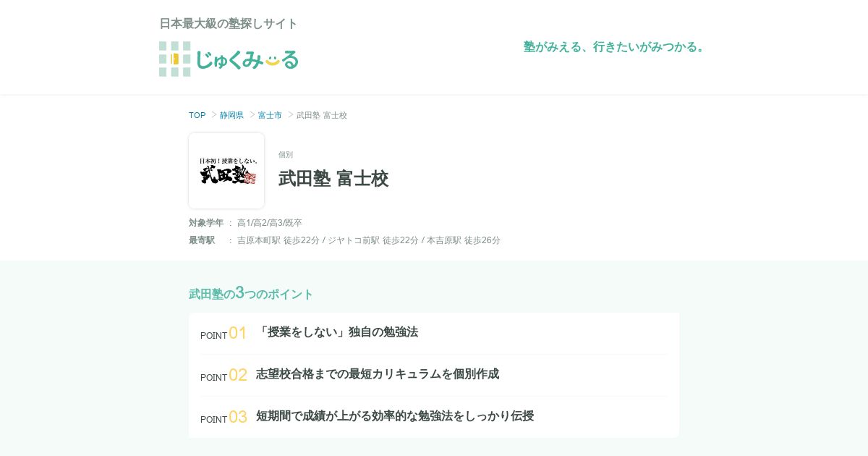Click grade value 高1/高2/高3/既卒
868x456 pixels.
tap(270, 223)
